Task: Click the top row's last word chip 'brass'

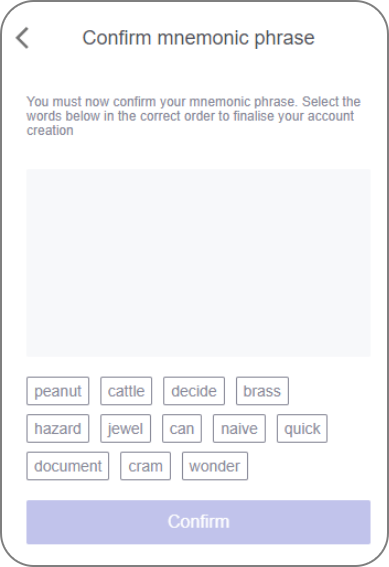Action: coord(262,391)
